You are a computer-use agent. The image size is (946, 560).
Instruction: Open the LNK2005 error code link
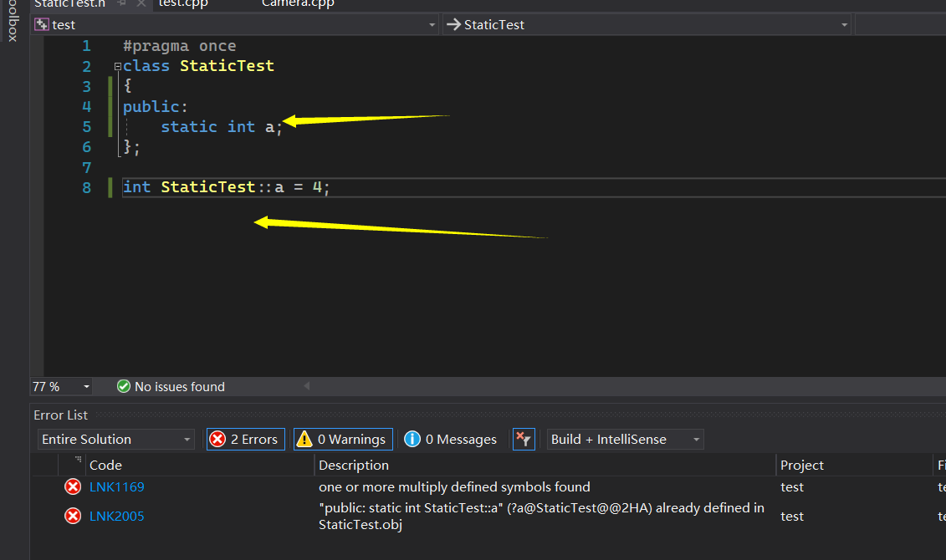[117, 517]
